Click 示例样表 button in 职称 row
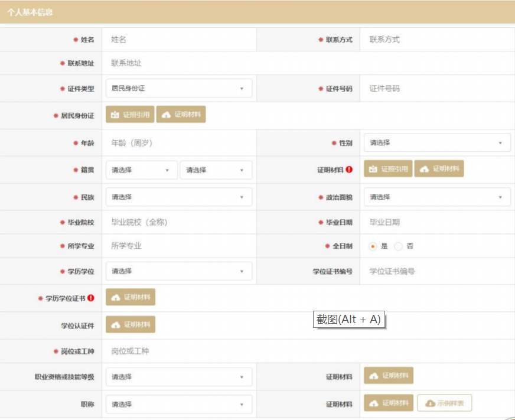Viewport: 515px width, 420px height. (444, 403)
